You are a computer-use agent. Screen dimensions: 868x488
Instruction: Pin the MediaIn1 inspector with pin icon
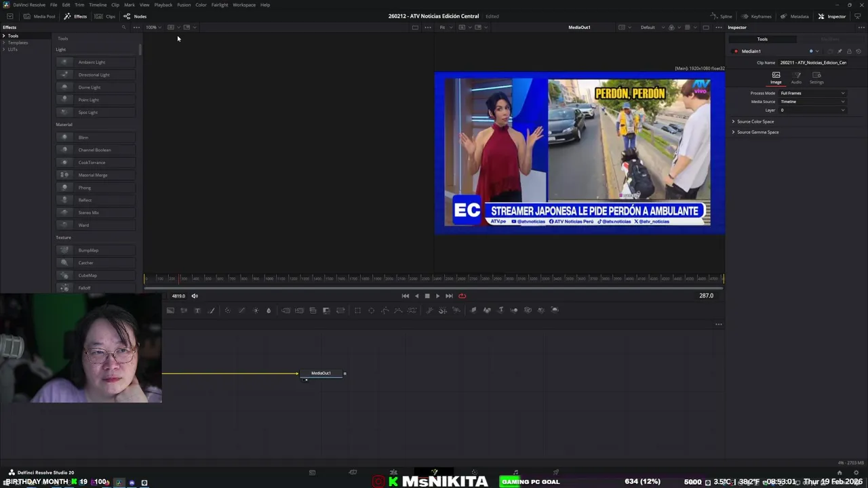click(840, 52)
